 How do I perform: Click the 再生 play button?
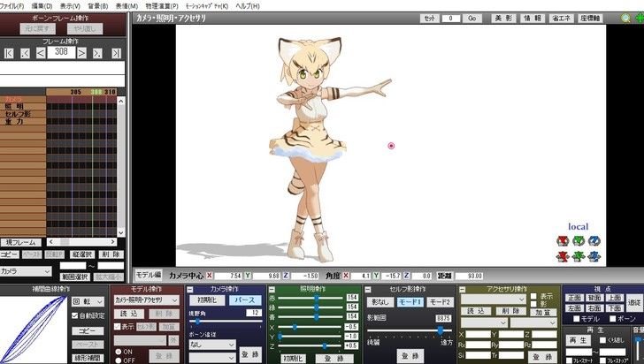pyautogui.click(x=579, y=340)
